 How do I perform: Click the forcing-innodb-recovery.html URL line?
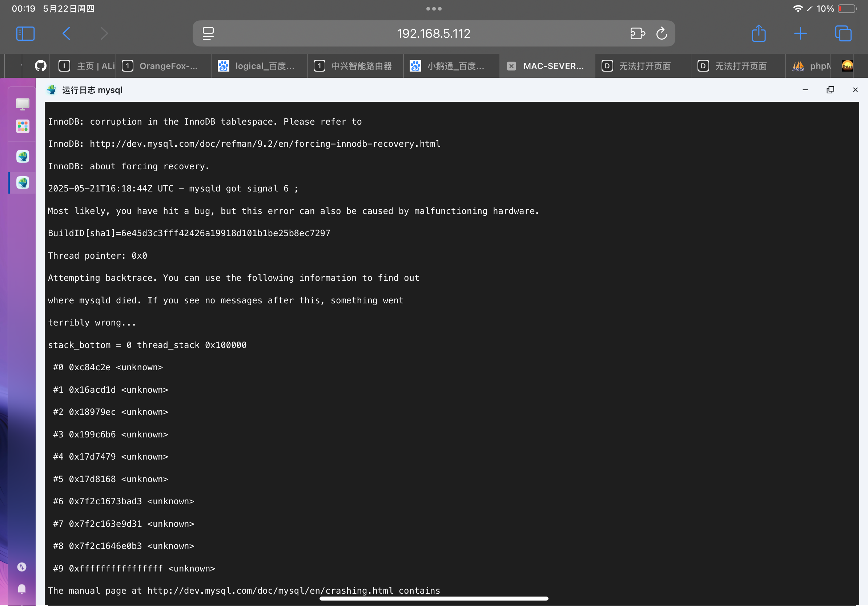[244, 144]
